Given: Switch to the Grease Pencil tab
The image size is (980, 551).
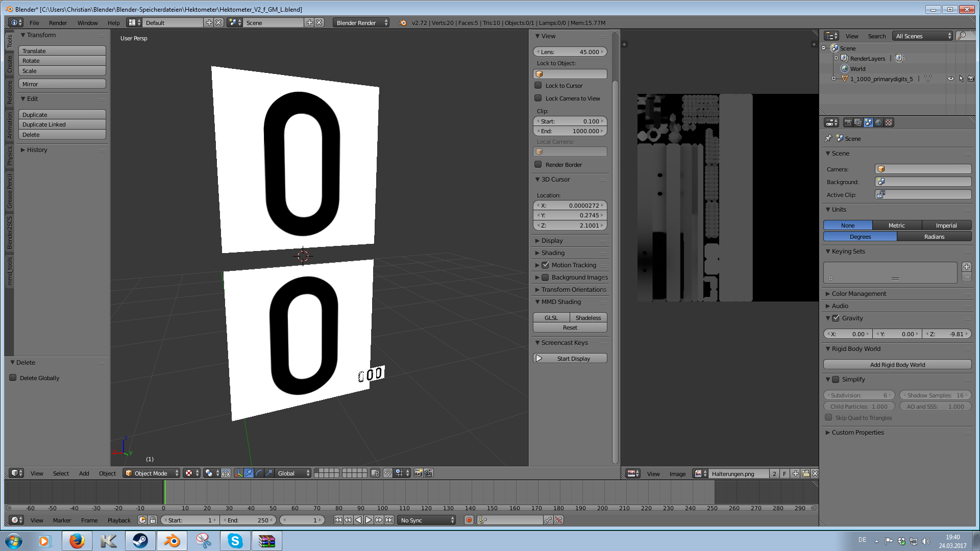Looking at the screenshot, I should 9,191.
